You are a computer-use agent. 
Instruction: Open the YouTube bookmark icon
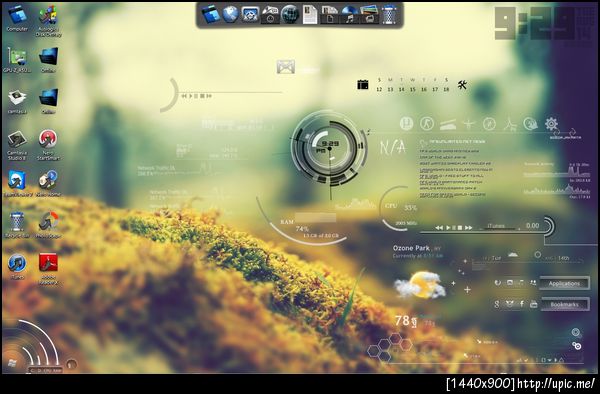534,304
